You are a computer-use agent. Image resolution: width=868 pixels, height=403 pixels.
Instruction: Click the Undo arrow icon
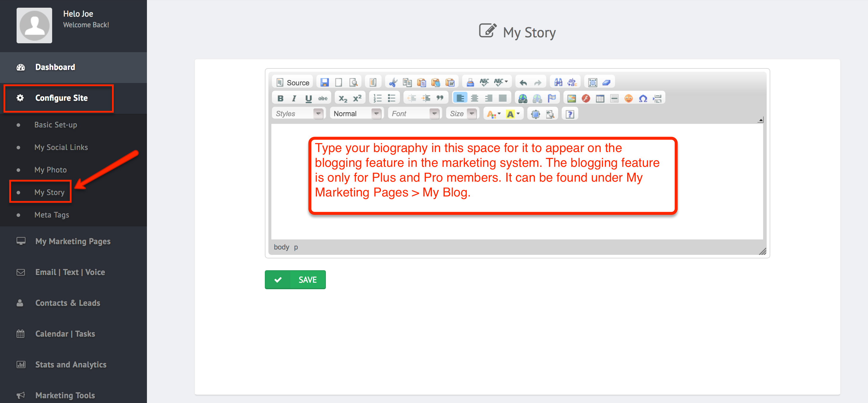[523, 82]
